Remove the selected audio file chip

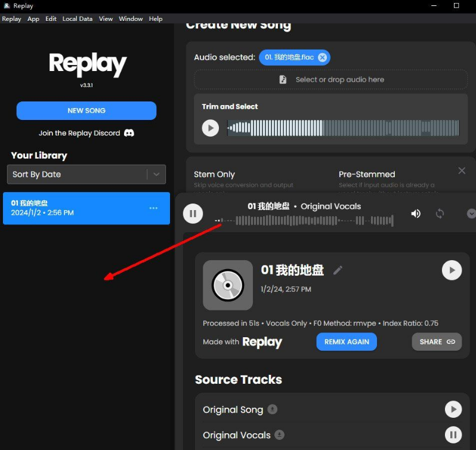322,57
